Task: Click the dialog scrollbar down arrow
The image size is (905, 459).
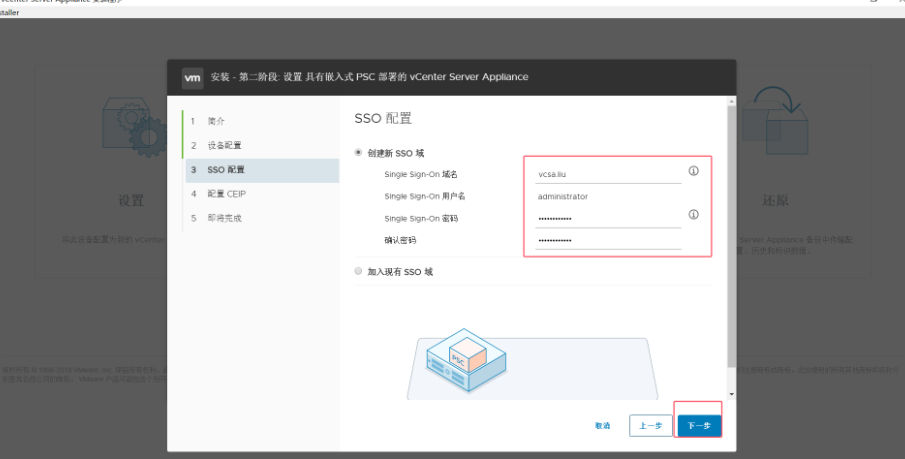Action: pyautogui.click(x=732, y=394)
